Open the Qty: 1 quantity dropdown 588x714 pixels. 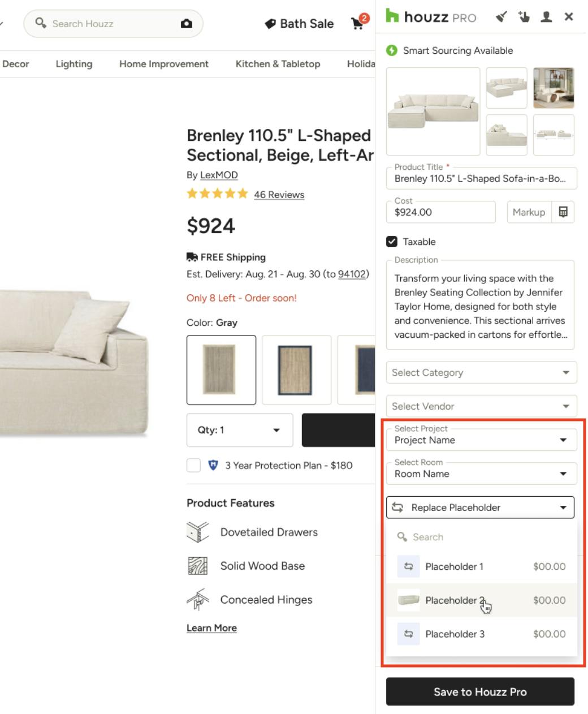click(240, 430)
